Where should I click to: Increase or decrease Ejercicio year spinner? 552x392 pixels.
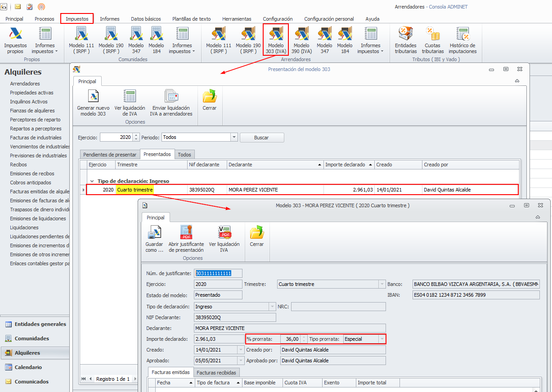click(x=136, y=137)
